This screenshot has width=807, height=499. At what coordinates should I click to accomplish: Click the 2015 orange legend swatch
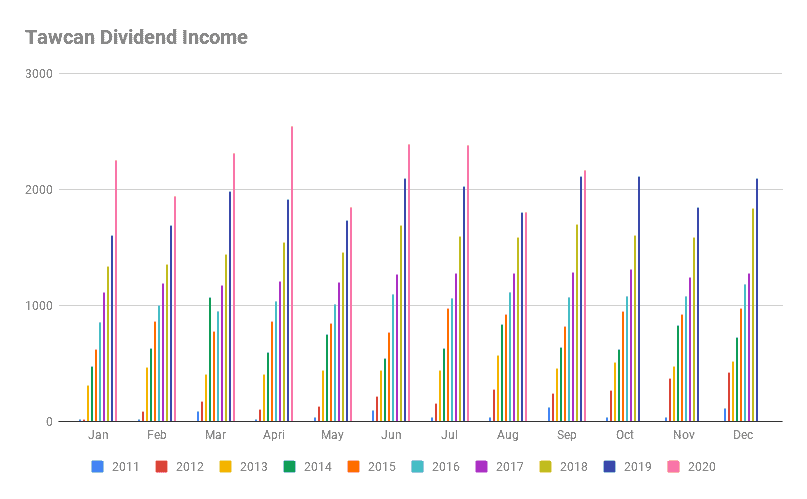point(353,467)
